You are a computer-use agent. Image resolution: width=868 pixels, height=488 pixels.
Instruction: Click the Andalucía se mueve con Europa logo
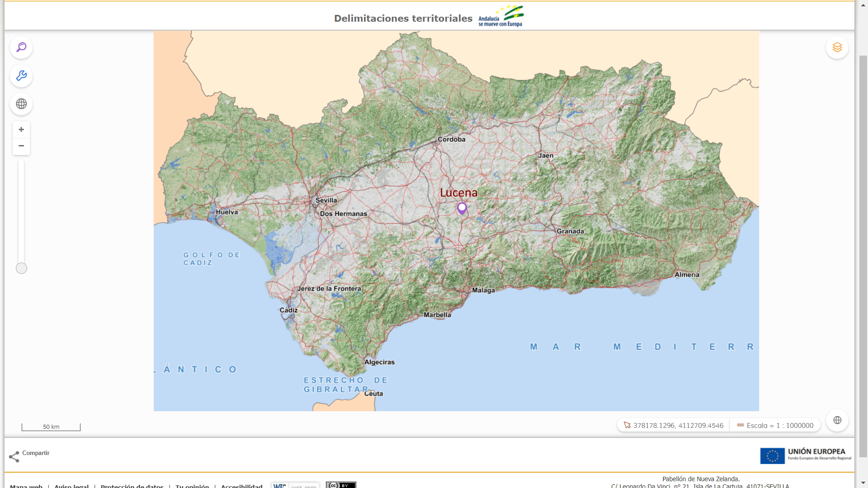coord(501,17)
